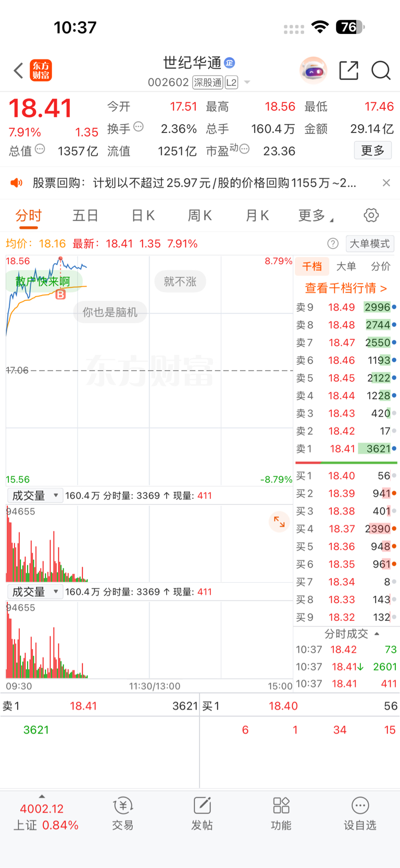This screenshot has height=868, width=400.
Task: Tap the upper volume bar chart
Action: click(x=149, y=543)
